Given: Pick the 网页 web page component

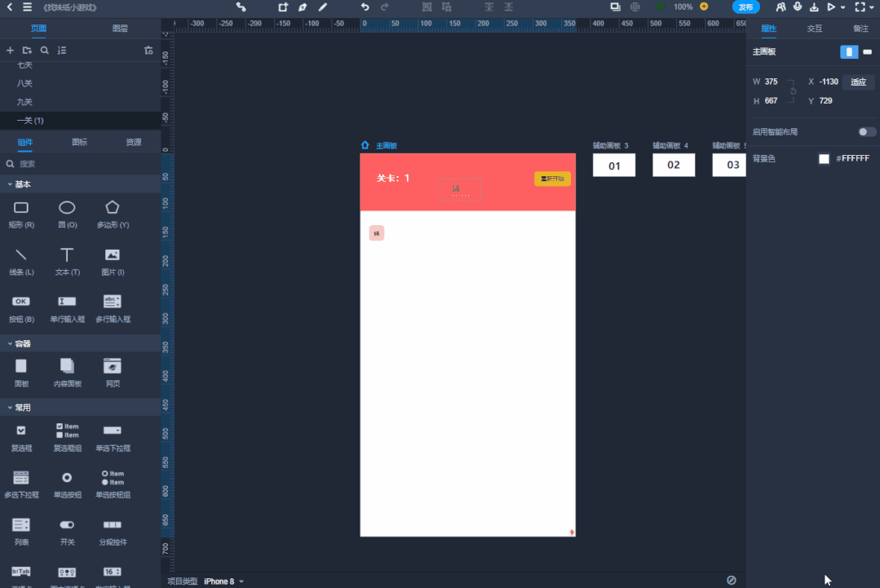Looking at the screenshot, I should coord(113,374).
